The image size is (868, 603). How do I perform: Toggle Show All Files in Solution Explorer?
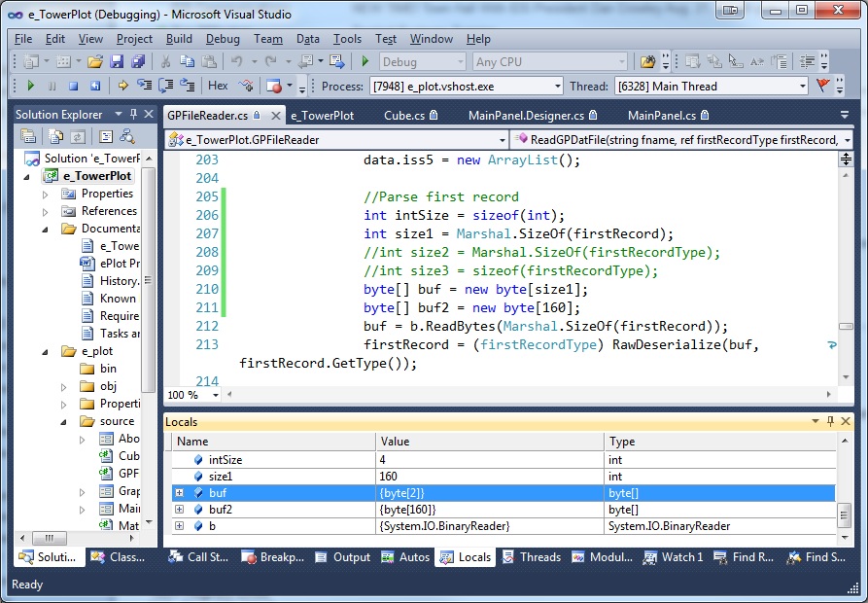coord(54,136)
